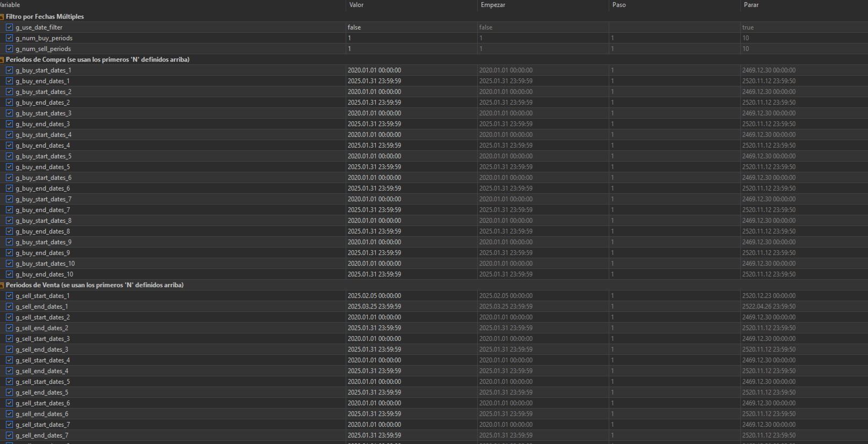Select Empezar 2025.02.05 of g_sell_start_dates_1
This screenshot has width=868, height=444.
coord(506,296)
